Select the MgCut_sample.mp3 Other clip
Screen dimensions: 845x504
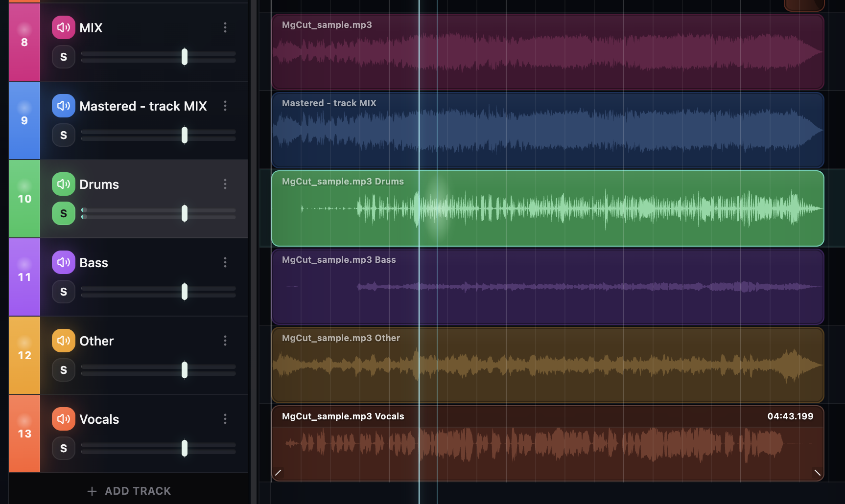pos(548,365)
